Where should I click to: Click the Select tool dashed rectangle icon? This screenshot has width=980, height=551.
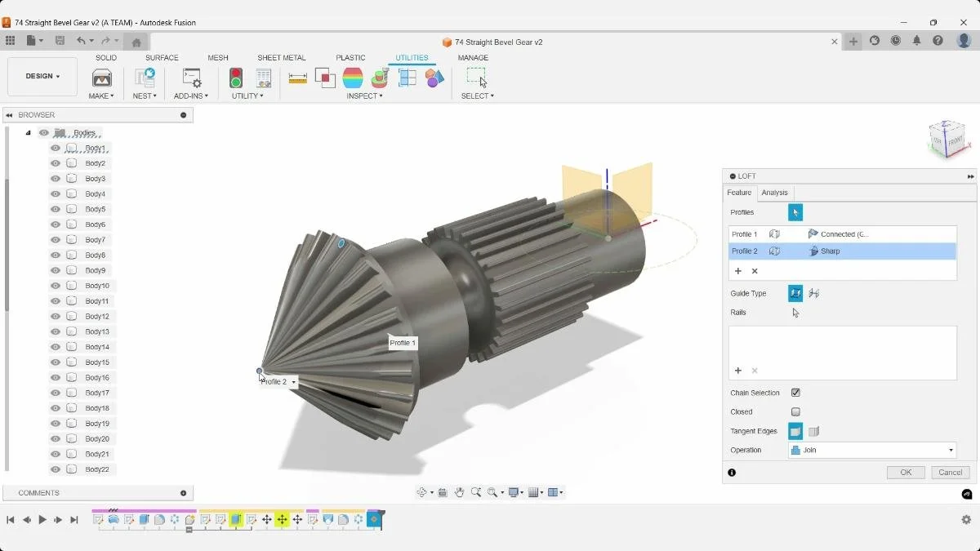476,78
